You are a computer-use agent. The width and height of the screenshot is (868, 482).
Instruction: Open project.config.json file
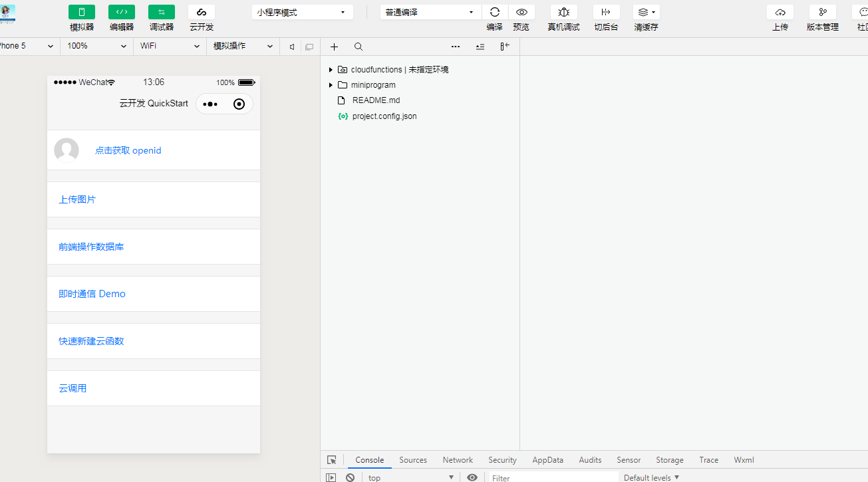(384, 116)
